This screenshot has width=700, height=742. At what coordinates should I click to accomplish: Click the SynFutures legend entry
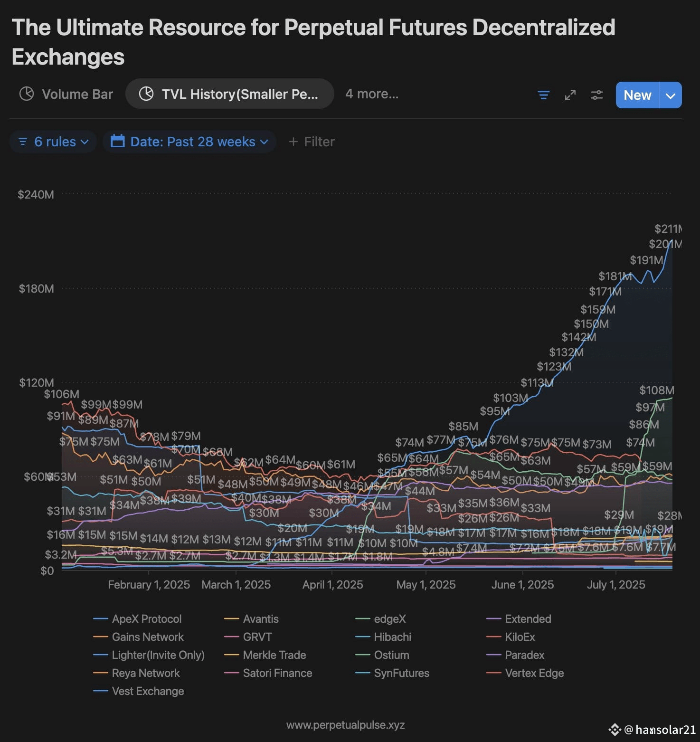392,673
